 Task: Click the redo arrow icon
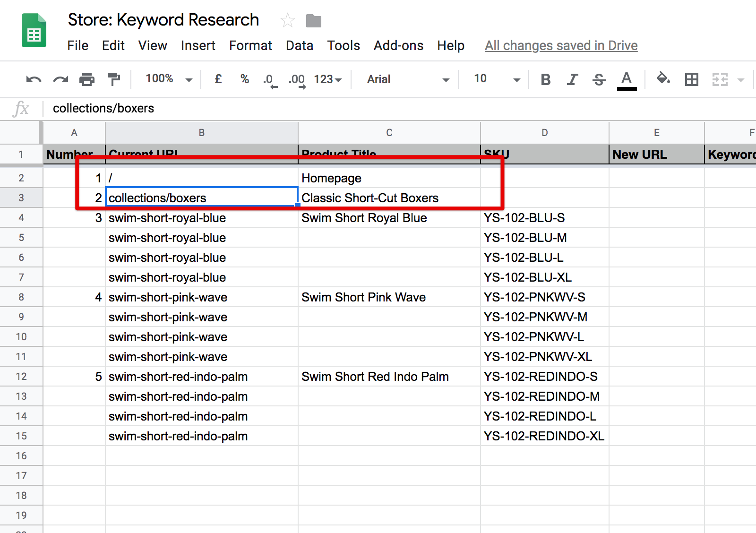pyautogui.click(x=60, y=79)
